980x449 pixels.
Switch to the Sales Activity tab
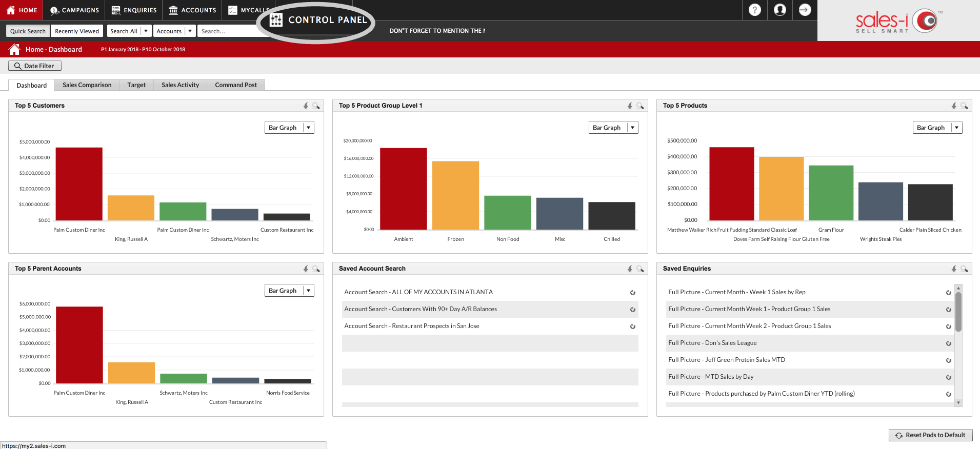180,85
